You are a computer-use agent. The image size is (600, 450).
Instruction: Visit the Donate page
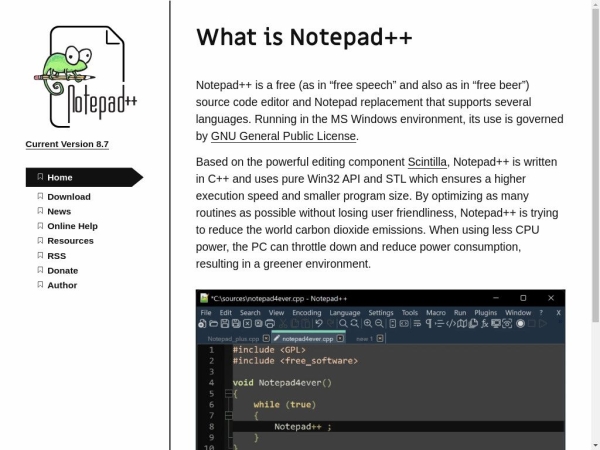[63, 271]
